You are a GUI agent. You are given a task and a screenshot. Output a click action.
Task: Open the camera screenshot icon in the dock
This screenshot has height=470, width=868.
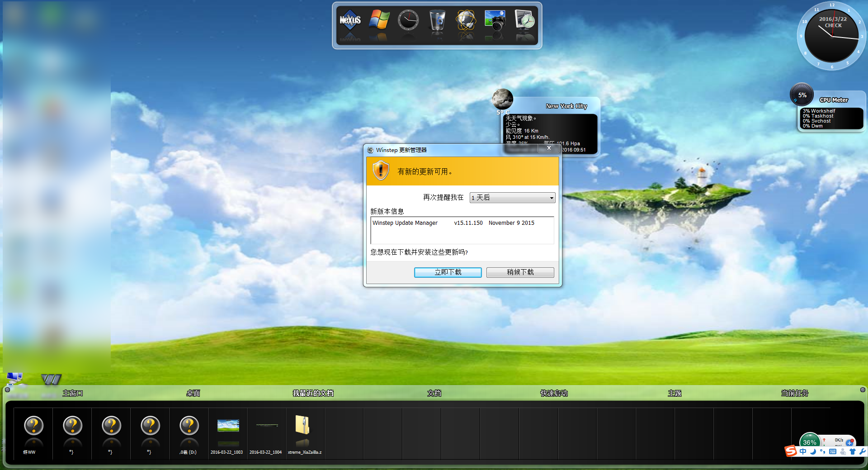pyautogui.click(x=495, y=20)
